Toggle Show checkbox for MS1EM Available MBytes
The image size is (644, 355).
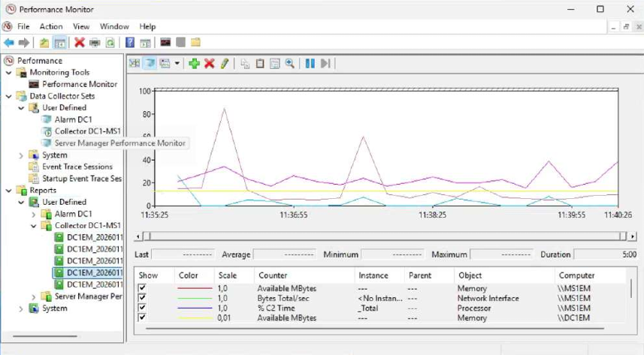pos(142,287)
